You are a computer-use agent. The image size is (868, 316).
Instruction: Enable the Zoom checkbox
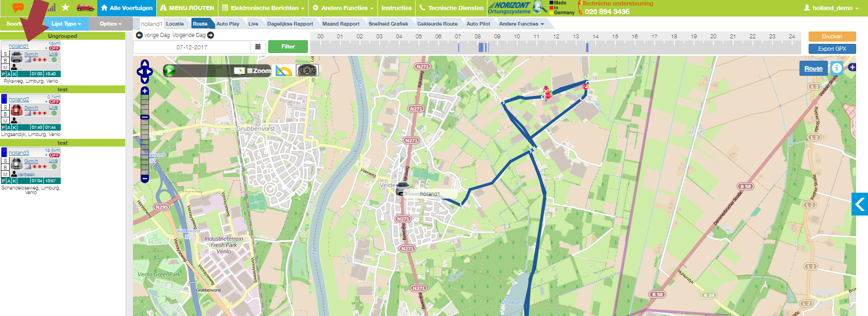pyautogui.click(x=250, y=71)
